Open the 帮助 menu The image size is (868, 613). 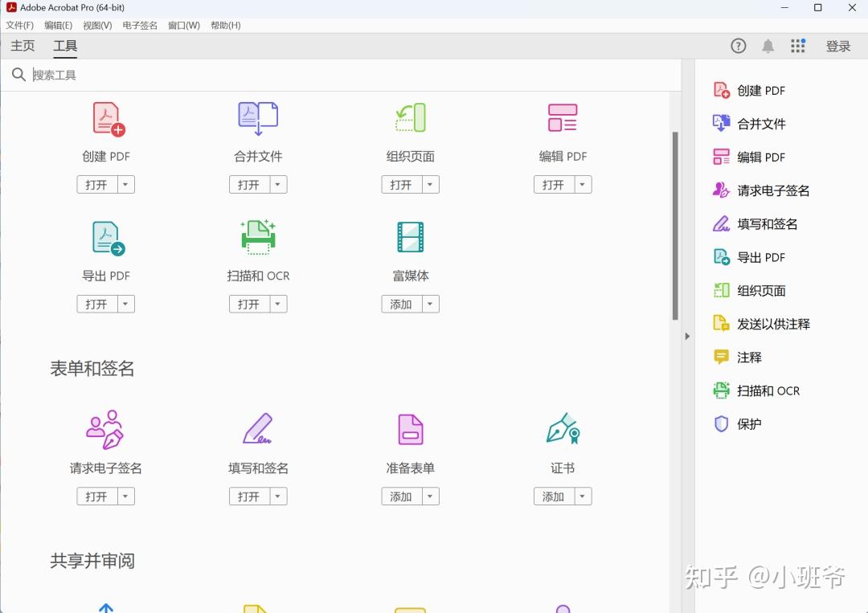click(x=226, y=25)
